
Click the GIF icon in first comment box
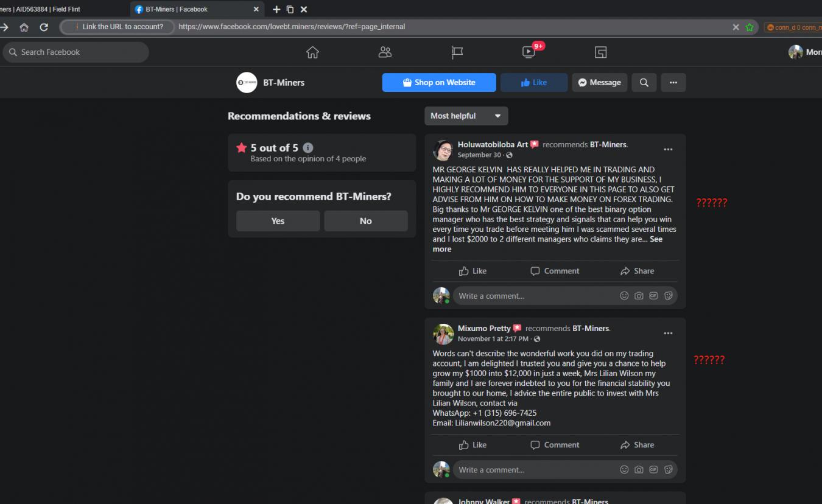(653, 296)
